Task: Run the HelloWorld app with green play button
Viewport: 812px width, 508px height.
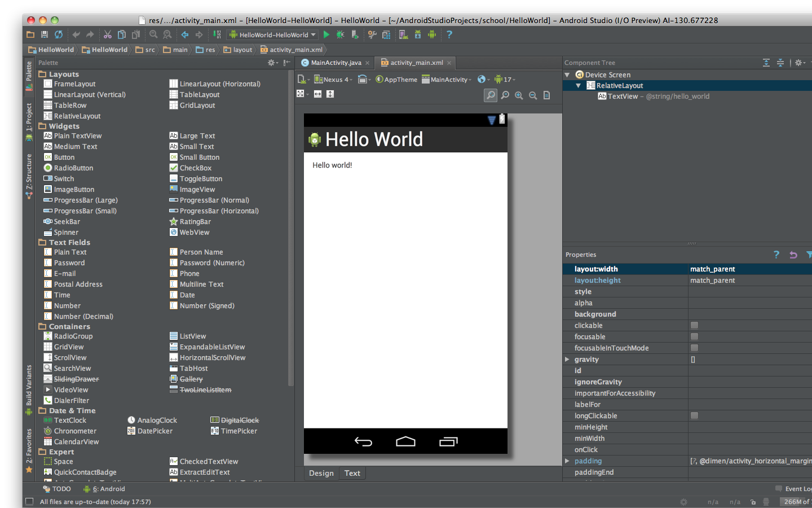Action: tap(326, 34)
